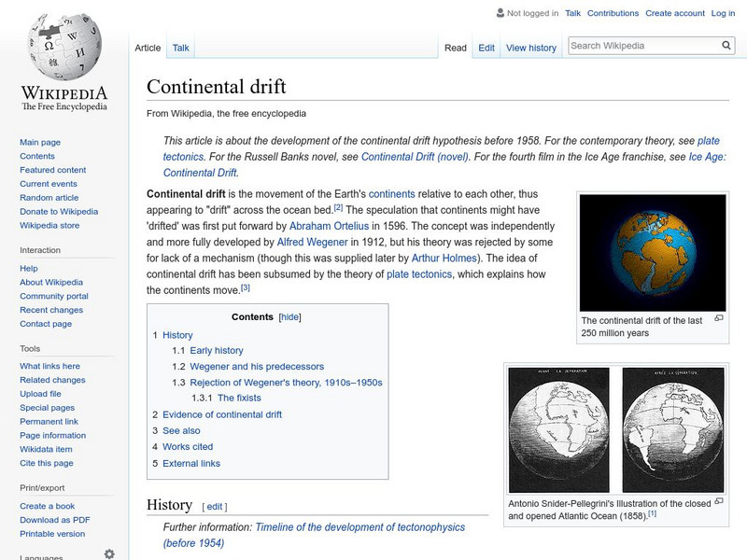Jump to The fixists subsection
Viewport: 747px width, 560px height.
point(239,398)
